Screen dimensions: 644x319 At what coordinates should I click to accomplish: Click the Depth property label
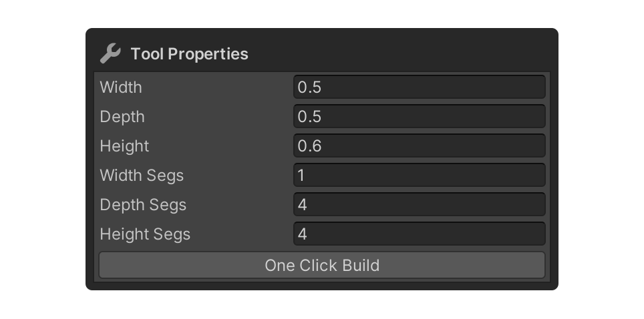pyautogui.click(x=122, y=117)
